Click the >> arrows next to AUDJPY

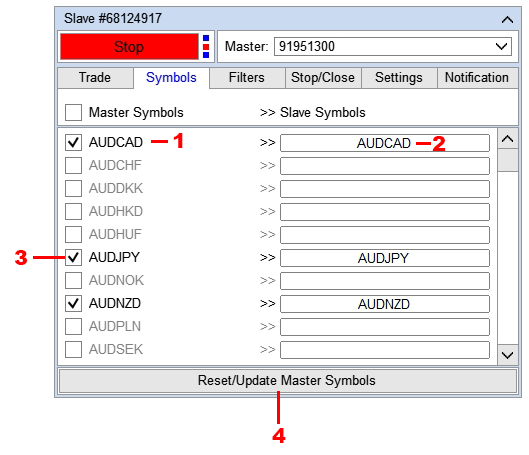268,258
